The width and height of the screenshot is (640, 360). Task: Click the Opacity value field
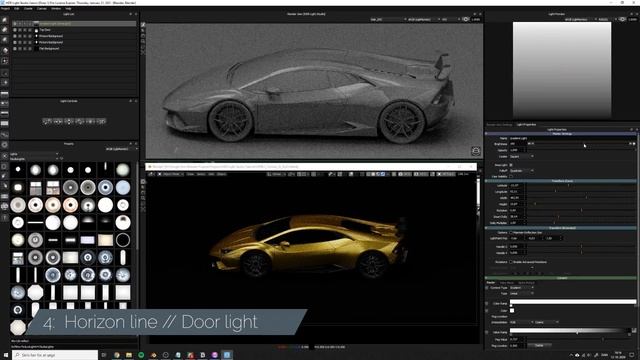click(x=518, y=150)
